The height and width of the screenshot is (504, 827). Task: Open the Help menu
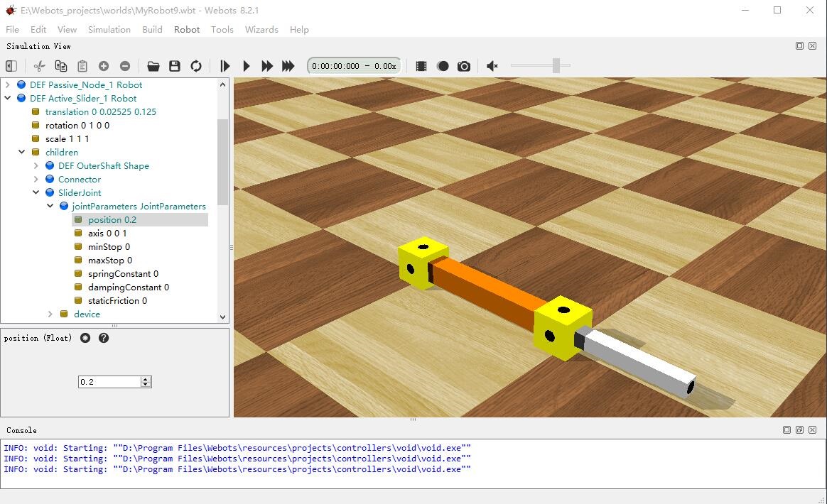(x=299, y=30)
